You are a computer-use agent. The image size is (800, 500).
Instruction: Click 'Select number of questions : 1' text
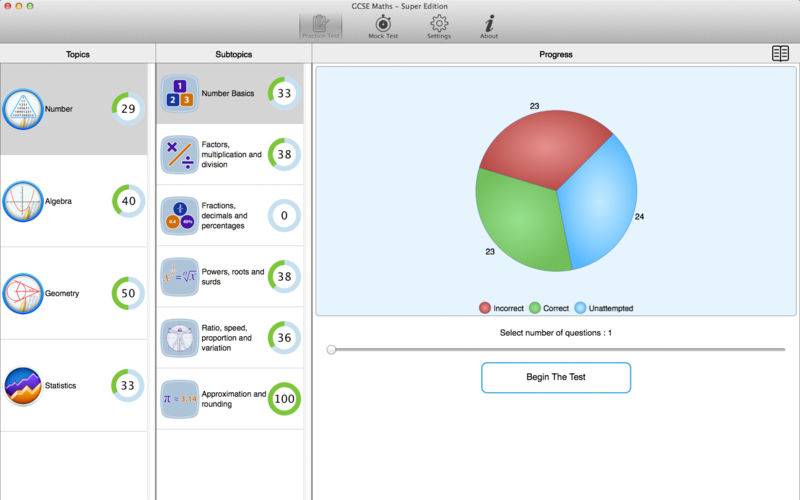(556, 333)
